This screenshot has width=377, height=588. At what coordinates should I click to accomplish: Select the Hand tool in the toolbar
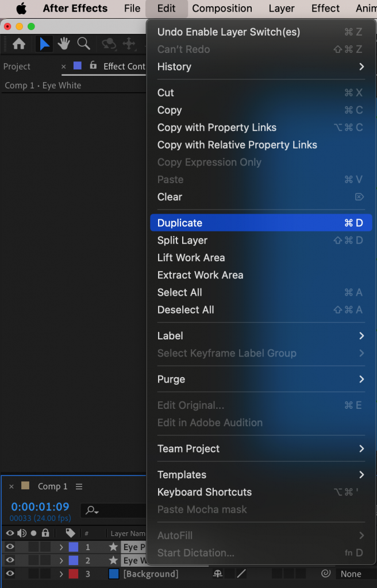[x=64, y=43]
